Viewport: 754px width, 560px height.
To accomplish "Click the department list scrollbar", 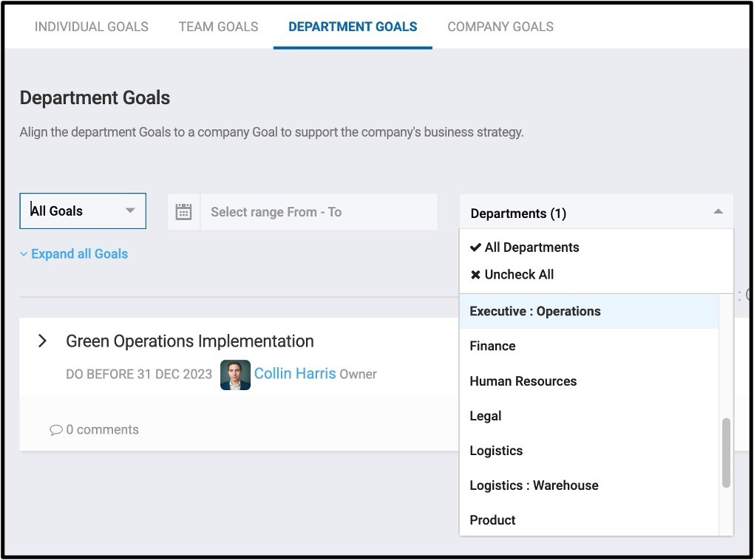I will [726, 452].
